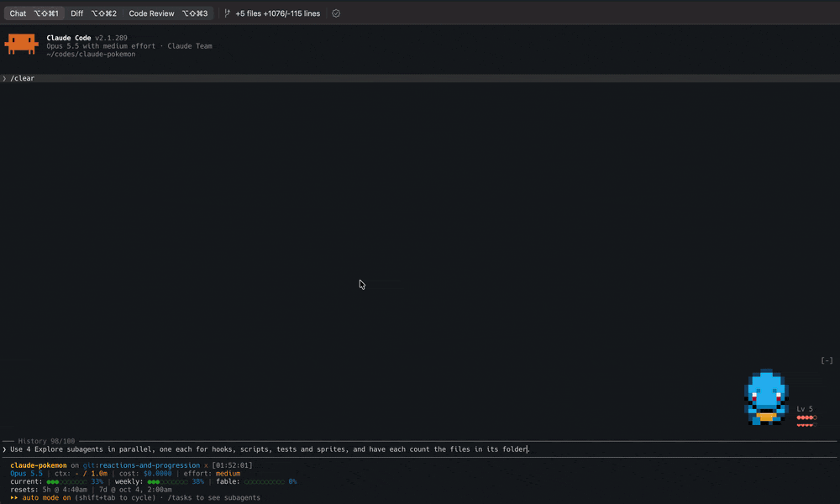Click the History 98/100 label

pyautogui.click(x=46, y=441)
